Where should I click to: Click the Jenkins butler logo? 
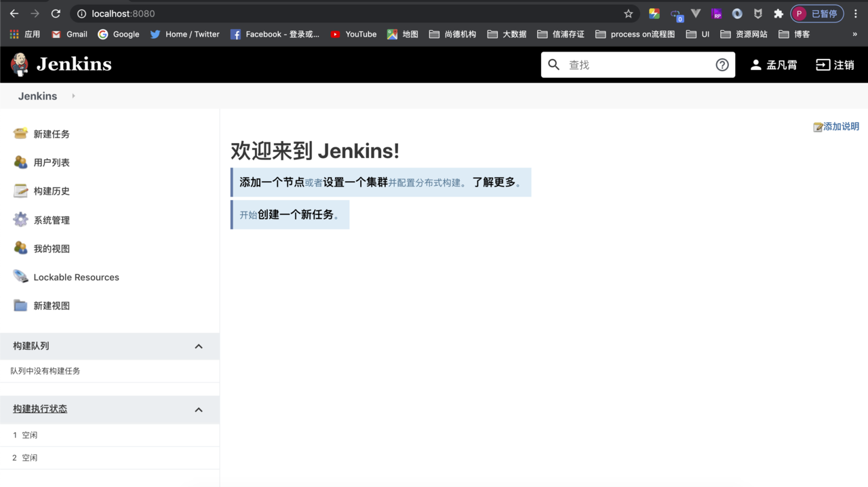click(x=20, y=64)
